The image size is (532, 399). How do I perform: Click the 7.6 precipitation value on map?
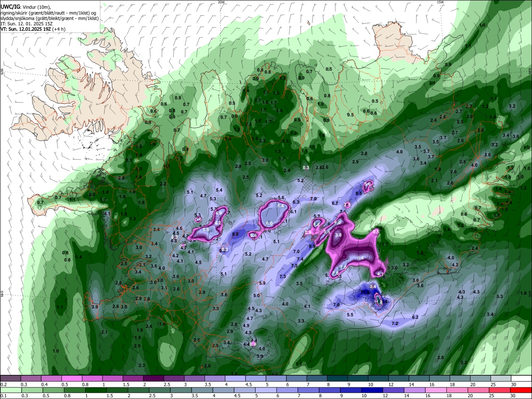coord(336,305)
